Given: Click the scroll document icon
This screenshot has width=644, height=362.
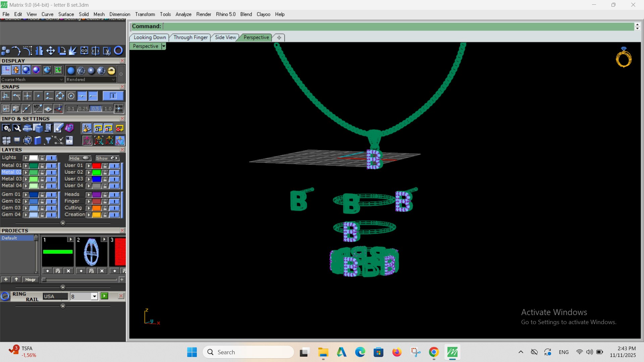Looking at the screenshot, I should coord(48,128).
